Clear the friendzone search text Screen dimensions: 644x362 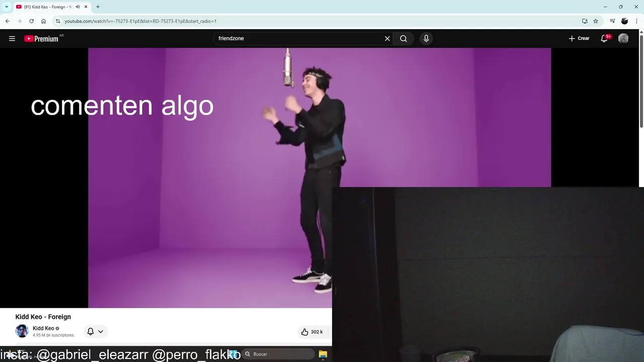(387, 39)
